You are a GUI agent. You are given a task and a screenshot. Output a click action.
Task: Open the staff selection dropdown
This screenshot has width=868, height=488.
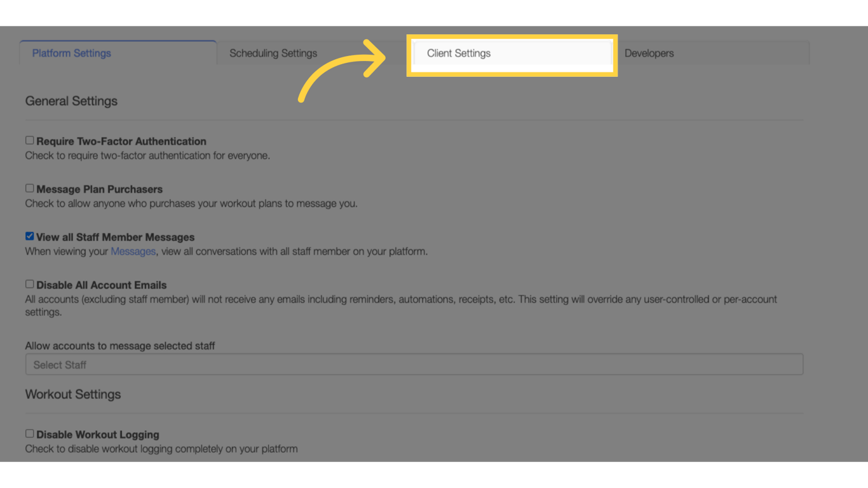click(414, 364)
